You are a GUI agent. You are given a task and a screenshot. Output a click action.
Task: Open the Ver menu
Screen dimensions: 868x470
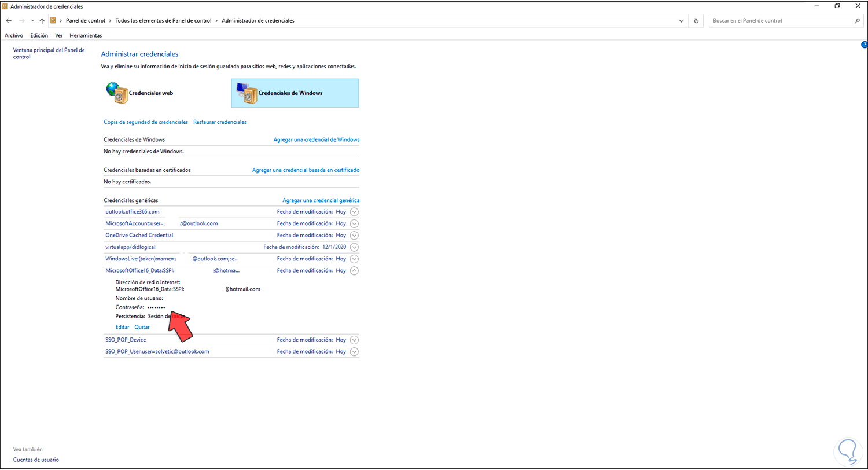click(59, 35)
